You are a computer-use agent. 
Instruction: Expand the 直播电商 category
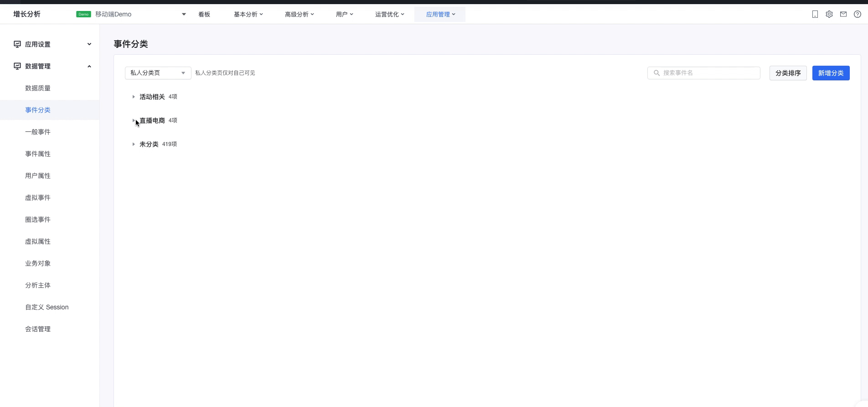pyautogui.click(x=134, y=120)
